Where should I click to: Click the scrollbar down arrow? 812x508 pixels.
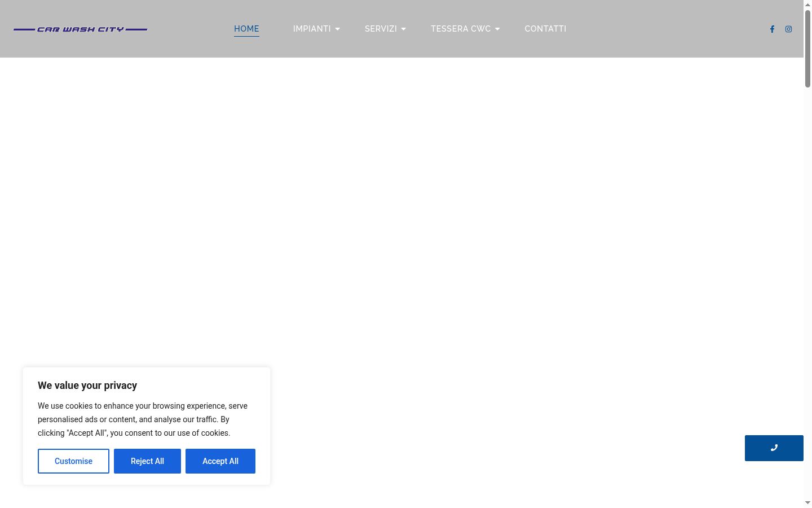(x=807, y=503)
